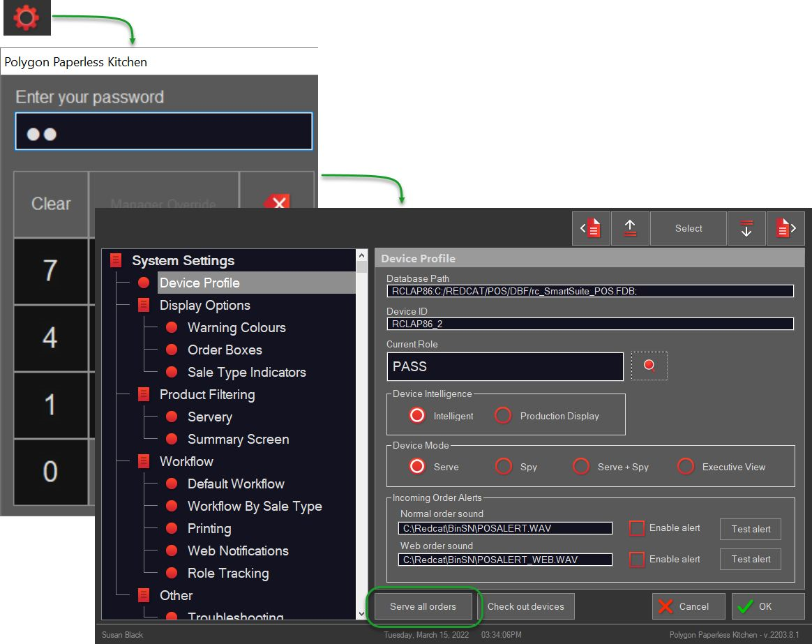
Task: Click the red backspace key on keypad
Action: click(278, 202)
